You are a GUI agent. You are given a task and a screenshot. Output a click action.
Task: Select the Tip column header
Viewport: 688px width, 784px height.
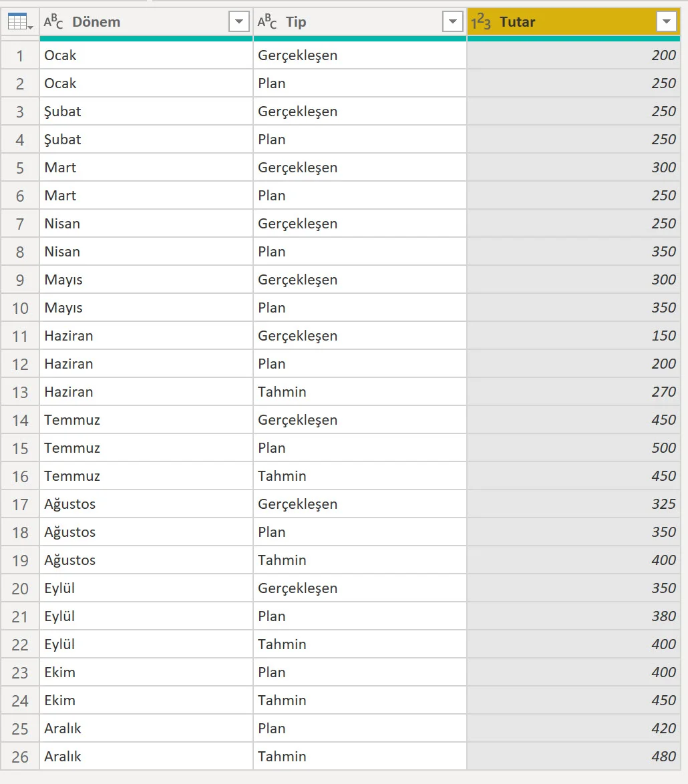point(347,22)
